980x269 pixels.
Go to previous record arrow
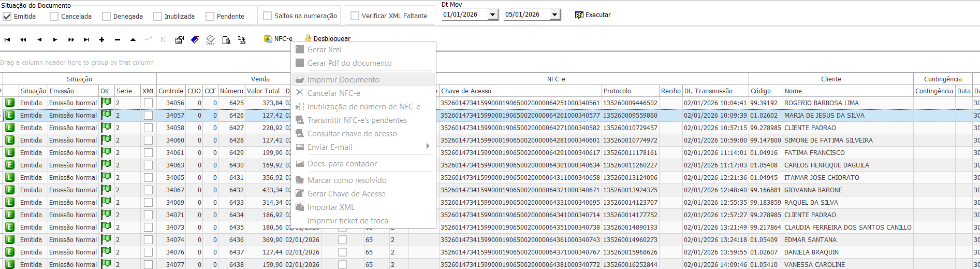(39, 39)
